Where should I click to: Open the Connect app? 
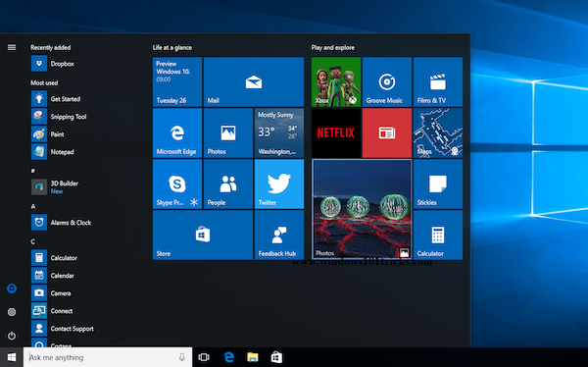tap(52, 311)
